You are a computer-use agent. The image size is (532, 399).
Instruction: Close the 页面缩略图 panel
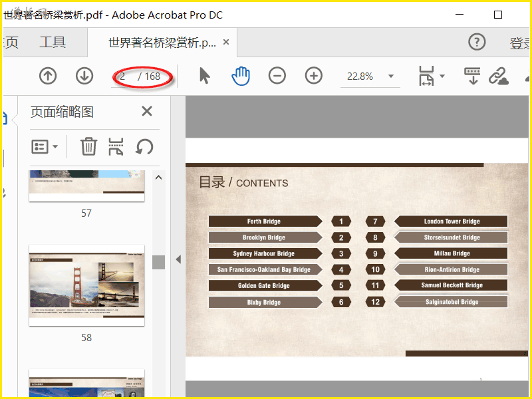click(x=147, y=111)
